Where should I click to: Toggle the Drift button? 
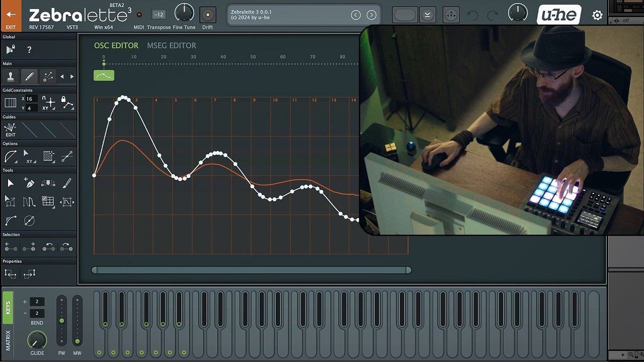[207, 15]
